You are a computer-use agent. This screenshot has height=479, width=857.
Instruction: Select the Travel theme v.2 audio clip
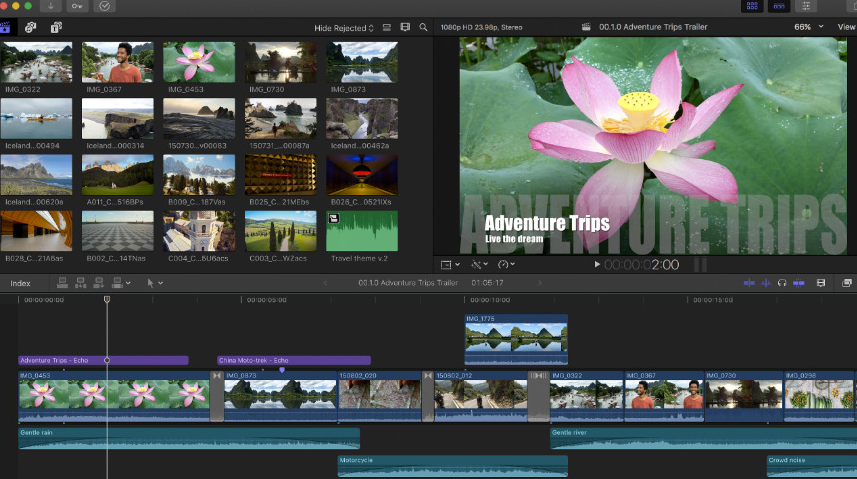361,231
